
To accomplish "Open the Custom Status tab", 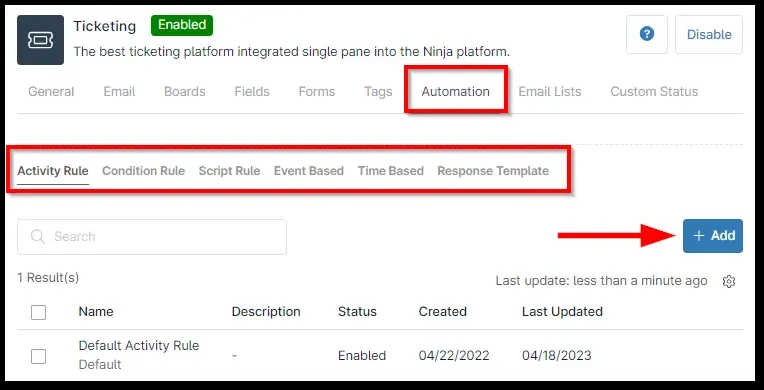I will click(654, 92).
